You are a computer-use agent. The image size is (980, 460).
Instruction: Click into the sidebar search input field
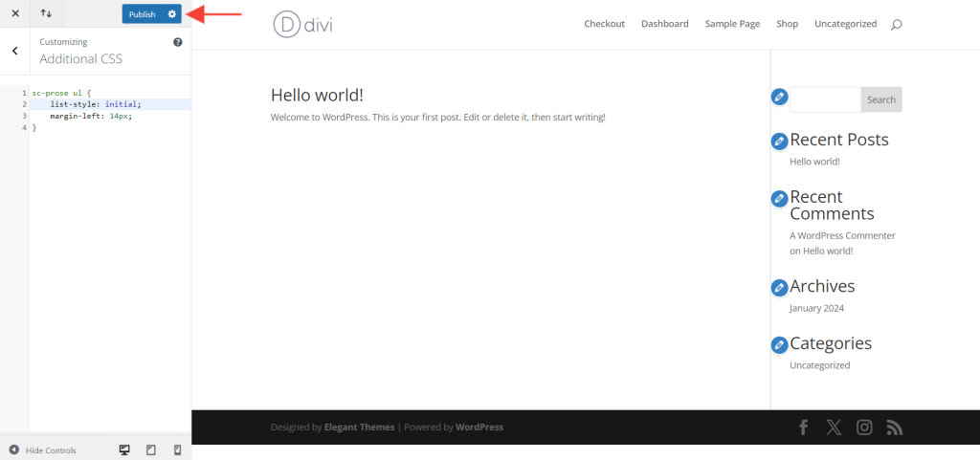[825, 99]
